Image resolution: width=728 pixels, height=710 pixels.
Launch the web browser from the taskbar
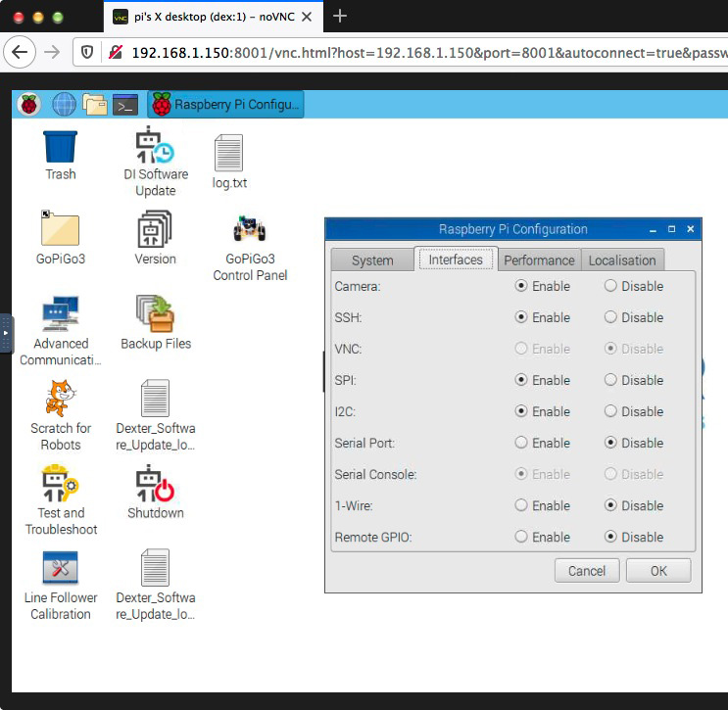coord(64,105)
